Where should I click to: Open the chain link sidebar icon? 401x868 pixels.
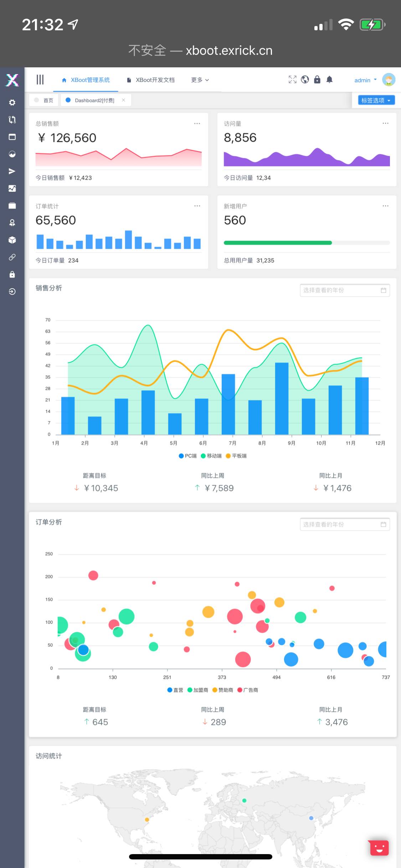[12, 257]
